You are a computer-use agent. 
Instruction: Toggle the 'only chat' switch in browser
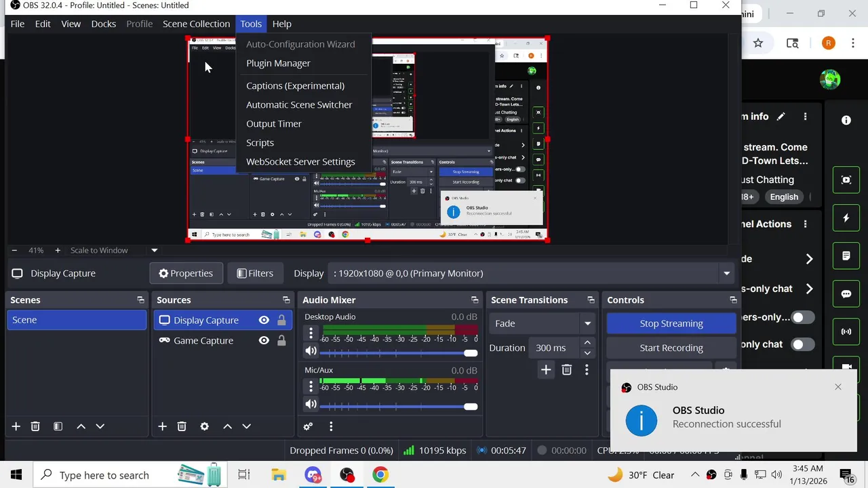click(802, 344)
